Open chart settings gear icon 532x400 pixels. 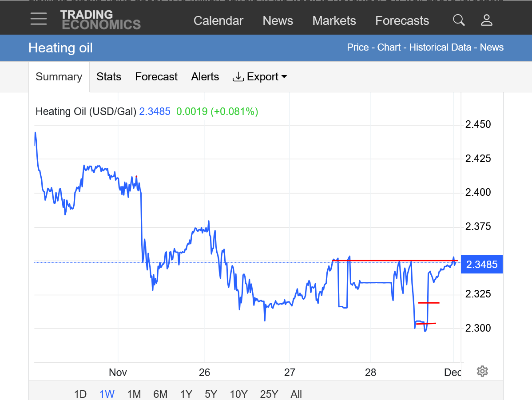(x=482, y=371)
